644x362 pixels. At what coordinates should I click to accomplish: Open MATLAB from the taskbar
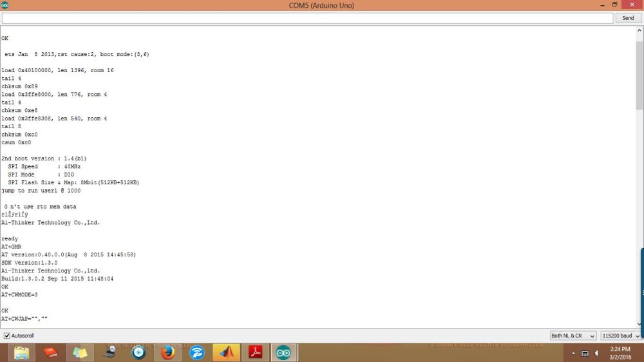click(x=226, y=352)
